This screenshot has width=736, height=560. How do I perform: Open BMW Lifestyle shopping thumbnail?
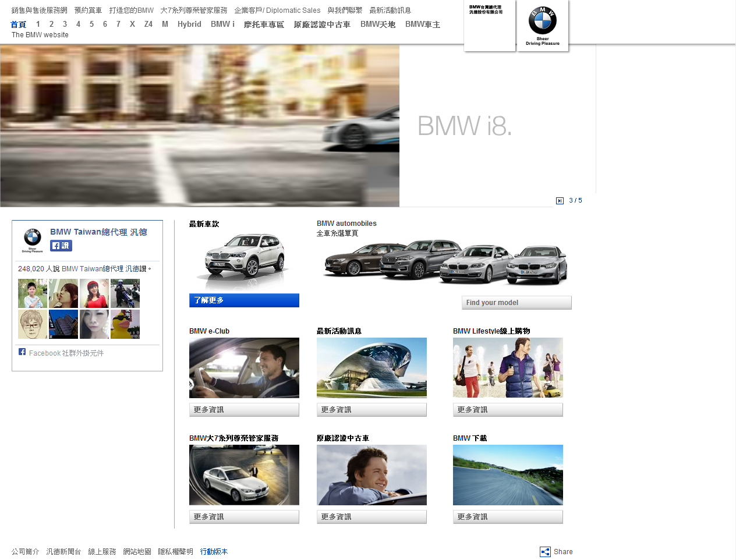[x=508, y=368]
